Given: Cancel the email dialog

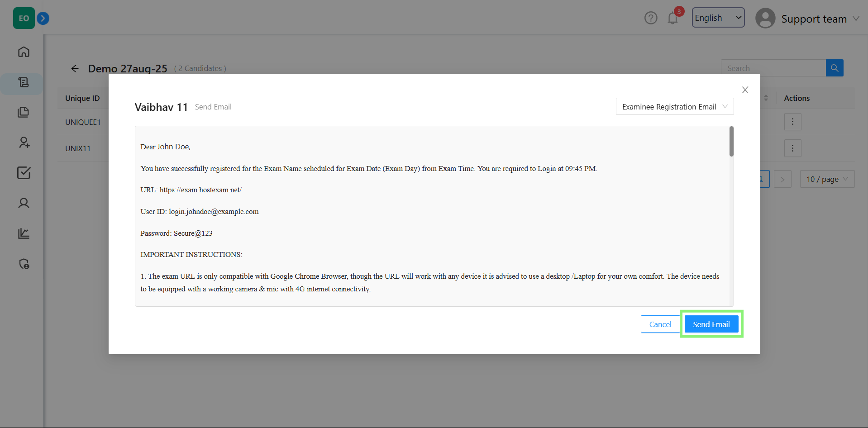Looking at the screenshot, I should 660,324.
